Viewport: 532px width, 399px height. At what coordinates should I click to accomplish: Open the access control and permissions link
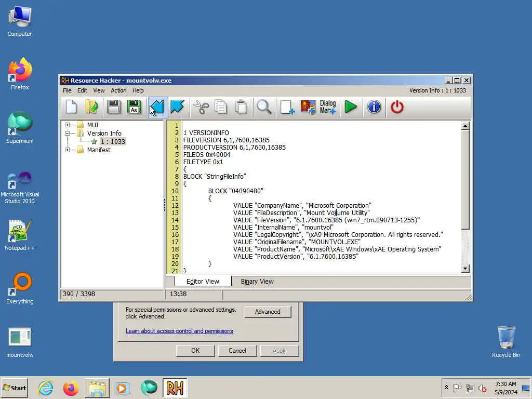pyautogui.click(x=179, y=331)
